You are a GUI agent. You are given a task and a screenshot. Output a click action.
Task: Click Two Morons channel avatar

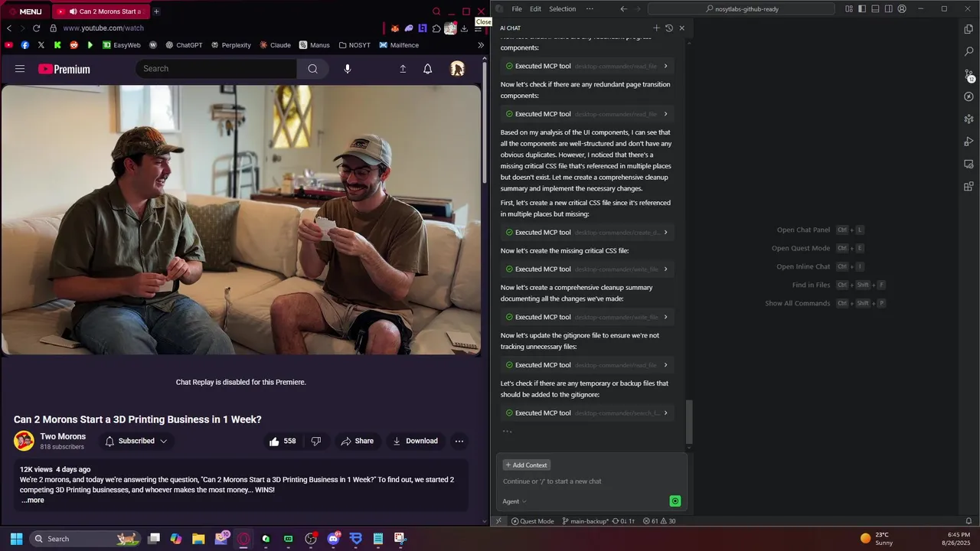point(24,441)
